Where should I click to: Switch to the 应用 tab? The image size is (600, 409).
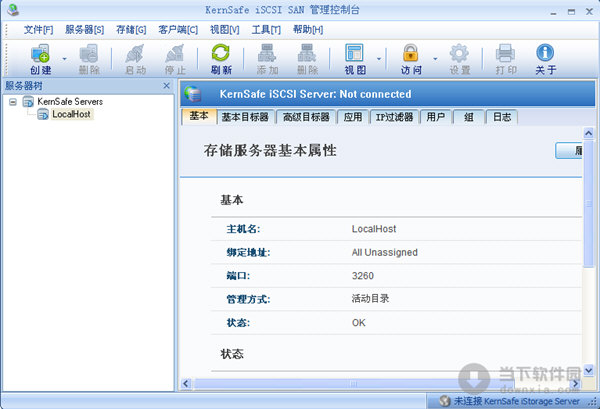coord(353,117)
